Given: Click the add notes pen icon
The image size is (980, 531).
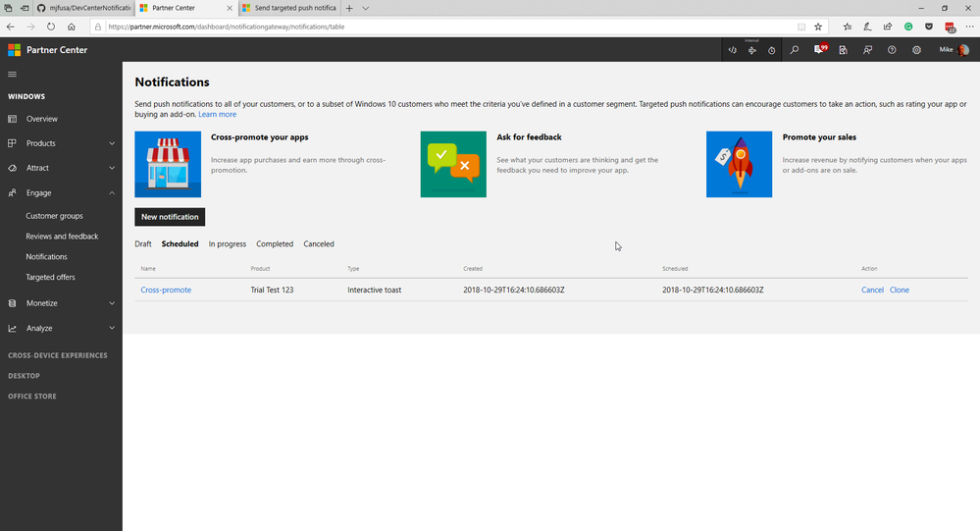Looking at the screenshot, I should (x=867, y=27).
